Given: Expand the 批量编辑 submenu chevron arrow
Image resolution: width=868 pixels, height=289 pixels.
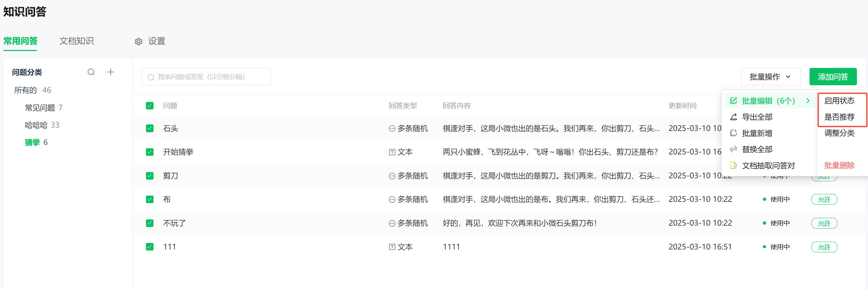Looking at the screenshot, I should pyautogui.click(x=808, y=101).
